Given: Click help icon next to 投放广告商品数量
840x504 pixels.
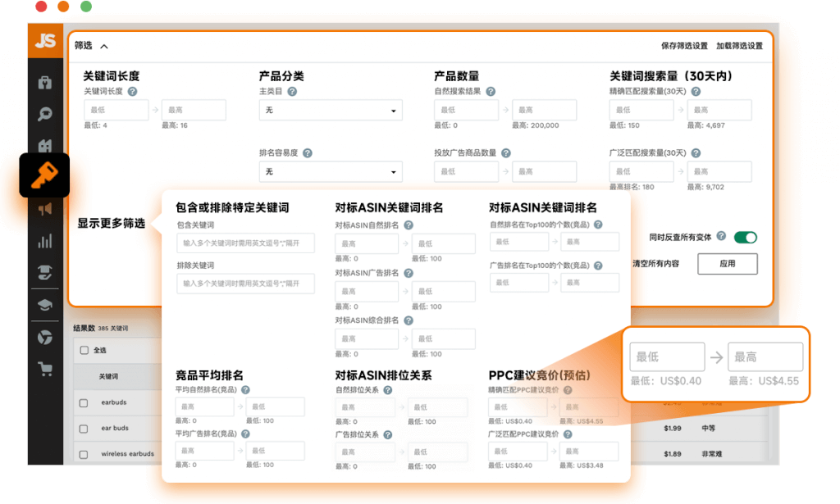Looking at the screenshot, I should click(x=505, y=153).
